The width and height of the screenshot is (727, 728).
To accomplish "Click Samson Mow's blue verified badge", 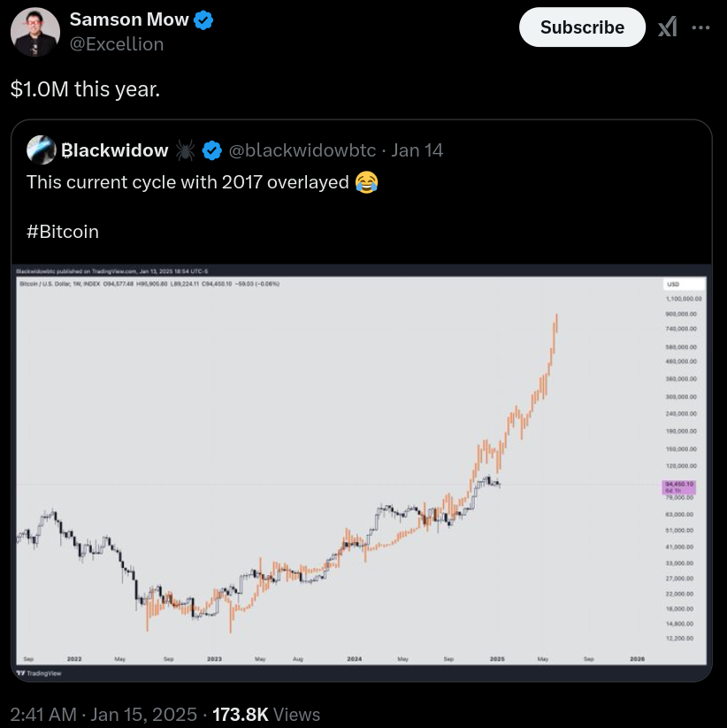I will (x=203, y=20).
